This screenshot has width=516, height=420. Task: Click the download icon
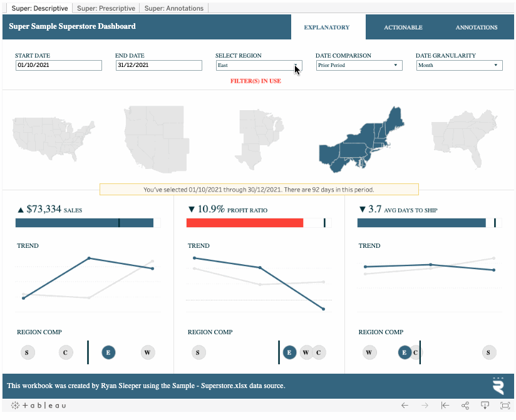coord(485,406)
